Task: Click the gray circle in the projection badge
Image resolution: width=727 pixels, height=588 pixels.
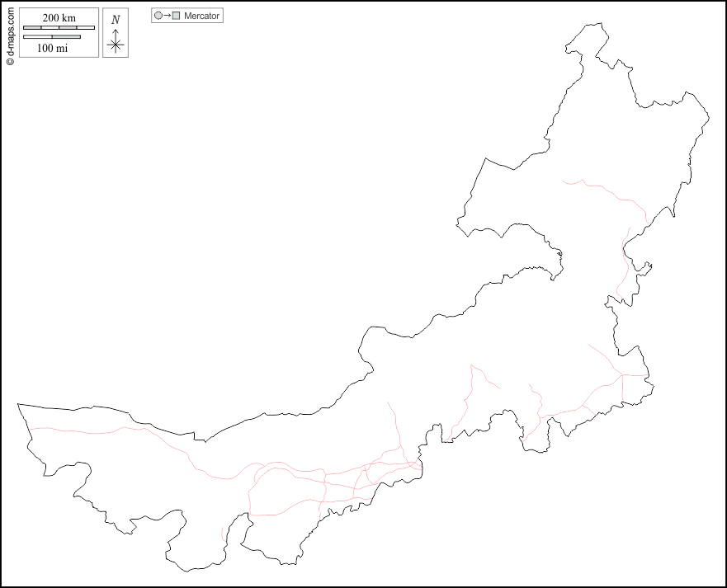Action: pos(158,16)
